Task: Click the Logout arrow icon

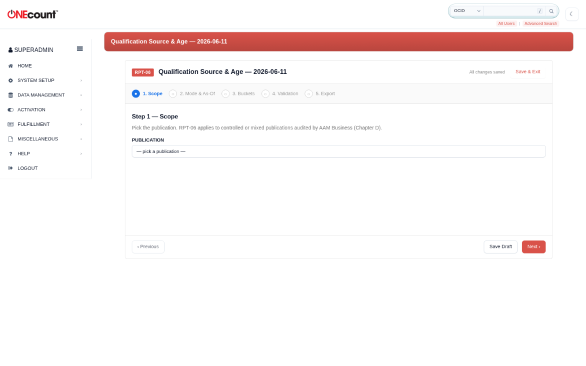Action: click(x=10, y=168)
